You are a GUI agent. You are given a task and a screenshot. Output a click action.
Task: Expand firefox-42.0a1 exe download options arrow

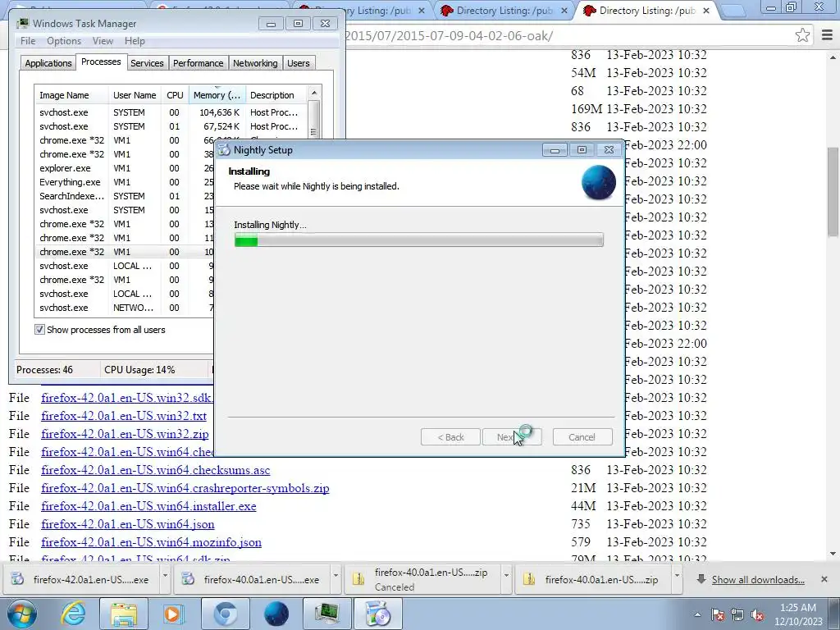165,577
